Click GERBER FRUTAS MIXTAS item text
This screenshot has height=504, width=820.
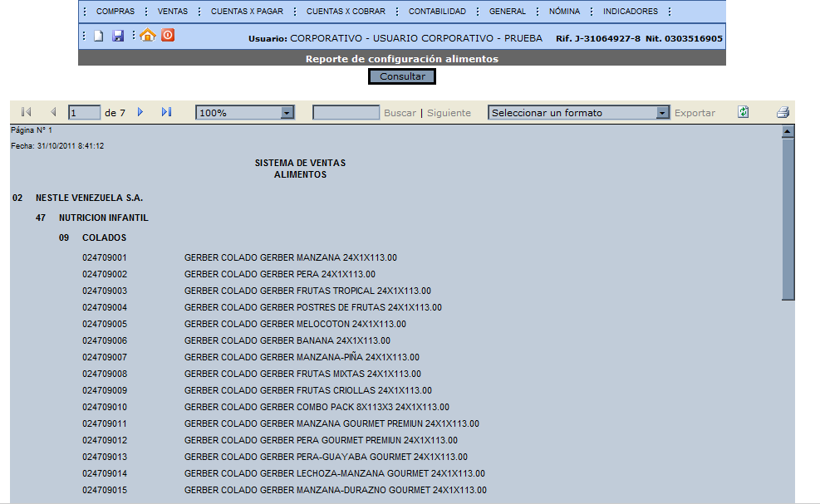302,374
